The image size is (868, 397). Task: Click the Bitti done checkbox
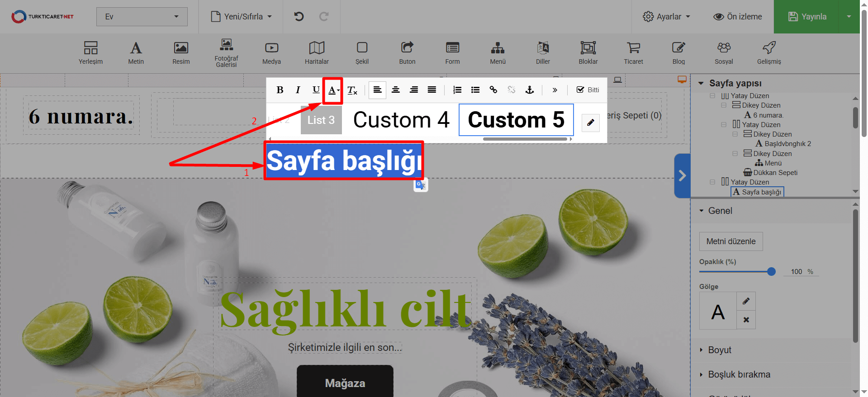(x=588, y=90)
